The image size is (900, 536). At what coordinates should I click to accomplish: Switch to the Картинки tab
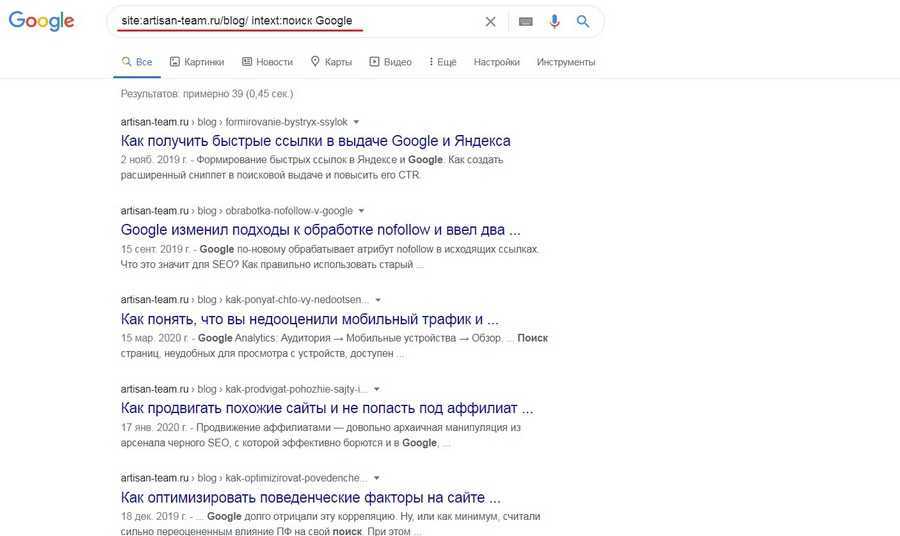pos(197,62)
